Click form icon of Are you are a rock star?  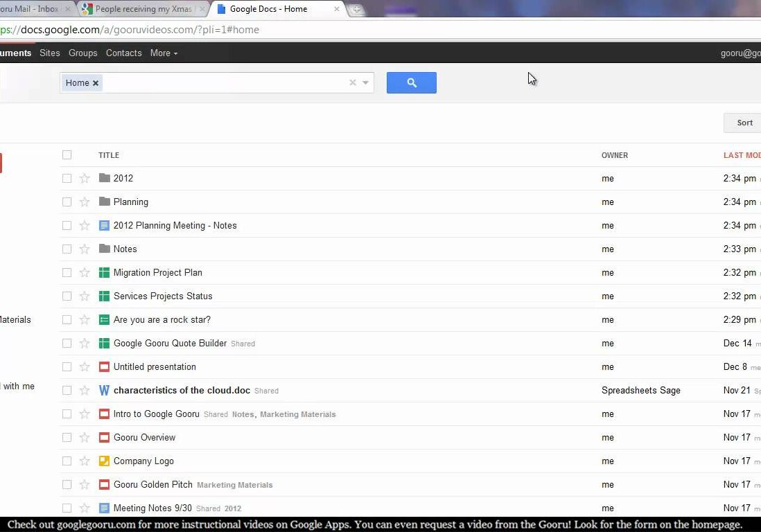[104, 319]
